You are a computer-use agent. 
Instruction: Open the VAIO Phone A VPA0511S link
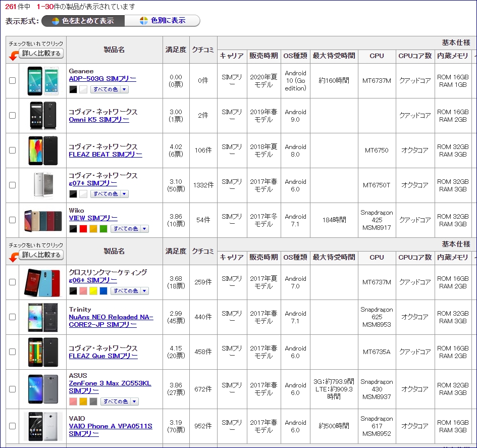(x=111, y=430)
